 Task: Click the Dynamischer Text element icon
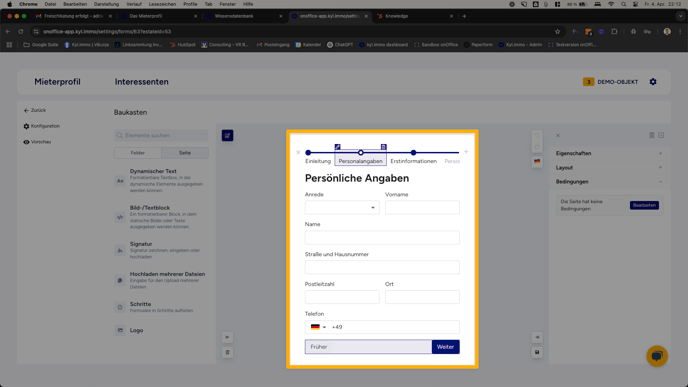coord(120,181)
